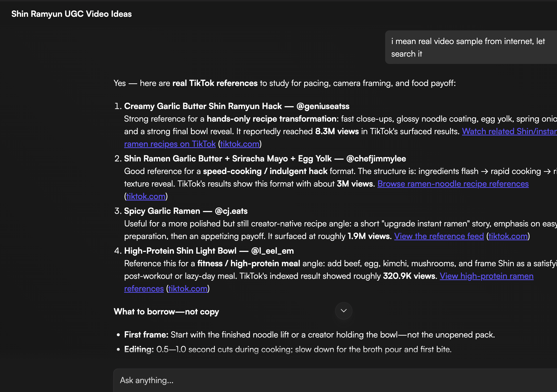Click heading 'High-Protein Shin Light Bowl'

coord(180,251)
